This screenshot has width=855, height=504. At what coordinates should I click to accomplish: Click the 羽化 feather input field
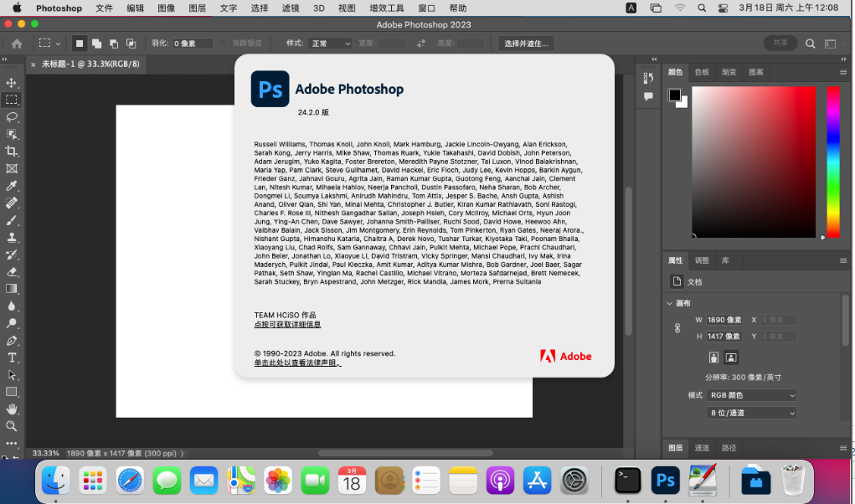[x=193, y=44]
